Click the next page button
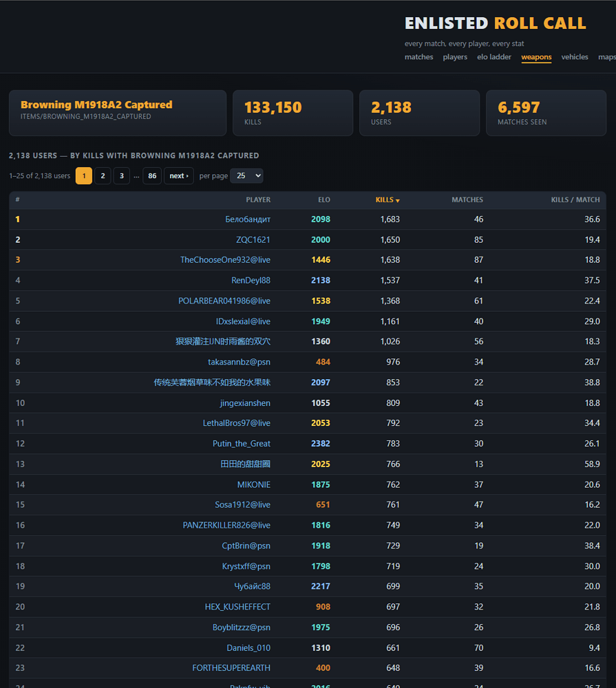 pos(179,176)
